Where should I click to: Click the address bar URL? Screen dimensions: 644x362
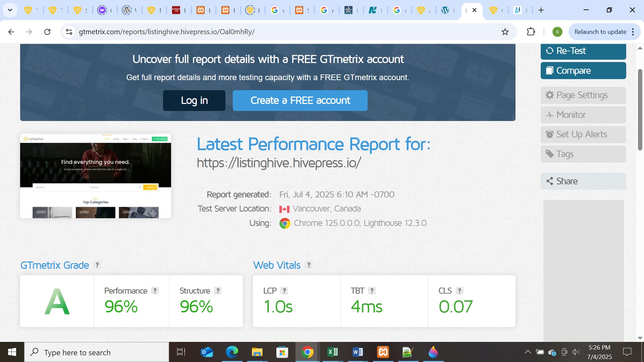pos(167,32)
